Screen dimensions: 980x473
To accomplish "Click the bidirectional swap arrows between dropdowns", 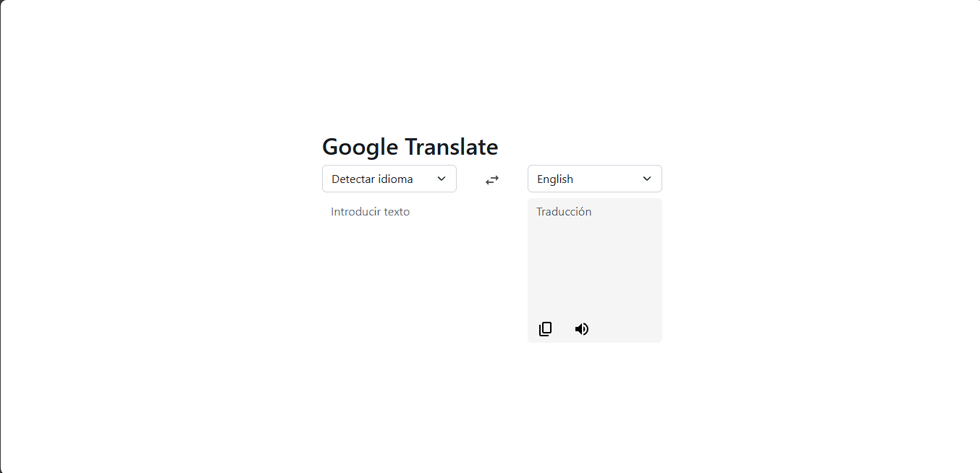I will 491,179.
